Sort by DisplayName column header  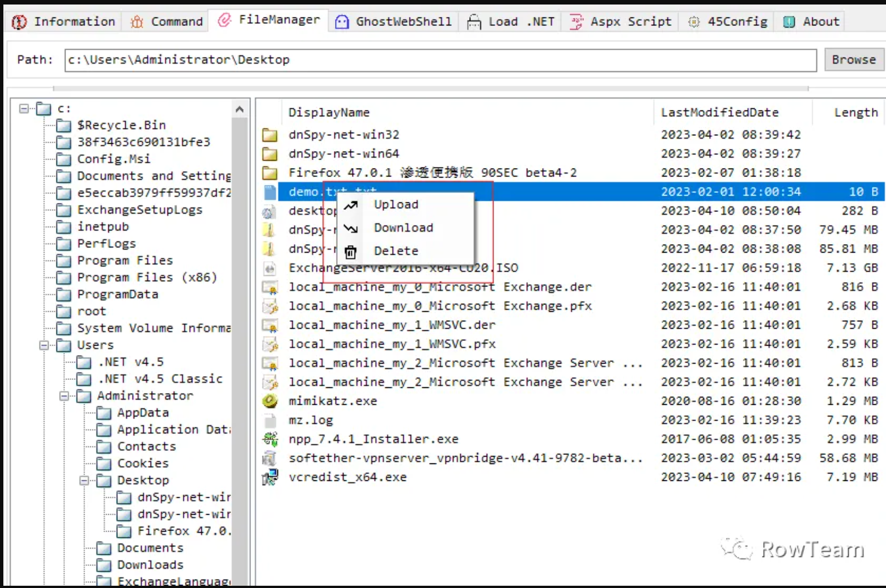click(329, 112)
